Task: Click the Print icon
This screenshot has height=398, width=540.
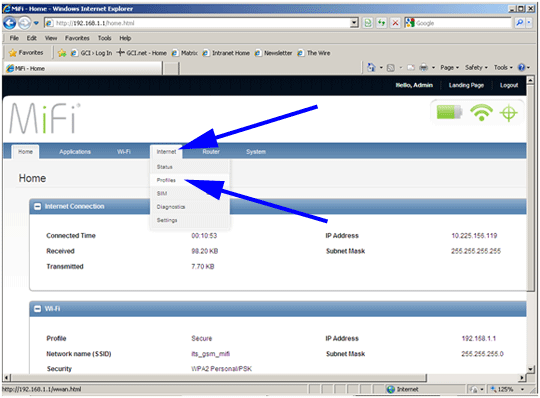Action: 424,68
